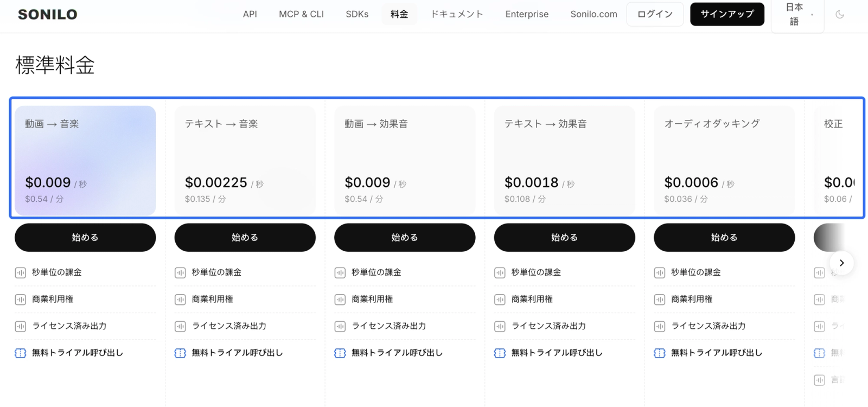
Task: Click 始める under オーディオダッキング
Action: point(724,237)
